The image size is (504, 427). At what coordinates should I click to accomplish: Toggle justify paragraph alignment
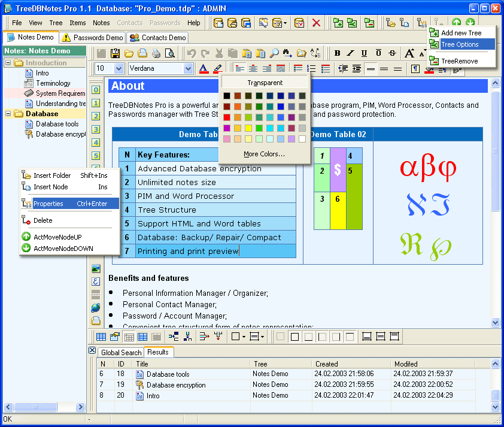[x=281, y=68]
